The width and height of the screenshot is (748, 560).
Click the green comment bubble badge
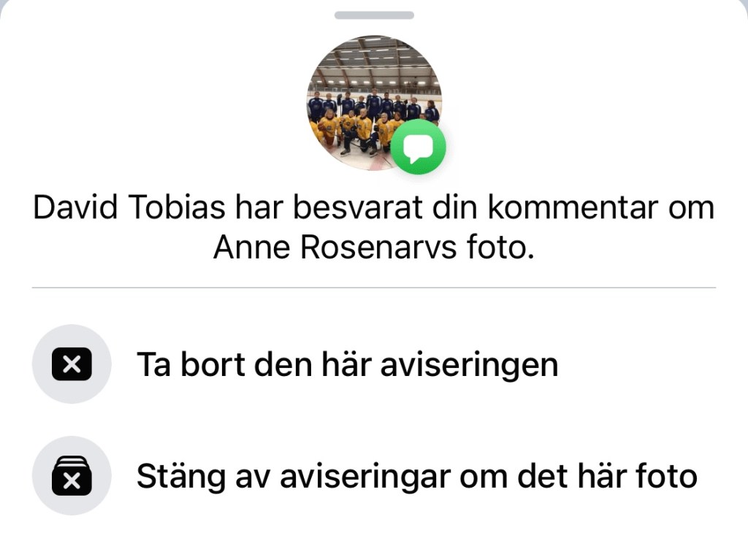click(419, 147)
